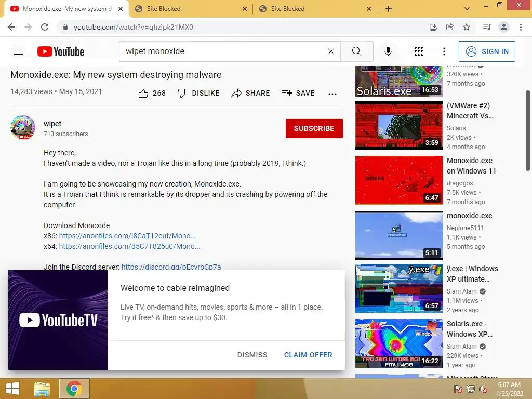
Task: Close the first Site Blocked tab
Action: pos(245,9)
